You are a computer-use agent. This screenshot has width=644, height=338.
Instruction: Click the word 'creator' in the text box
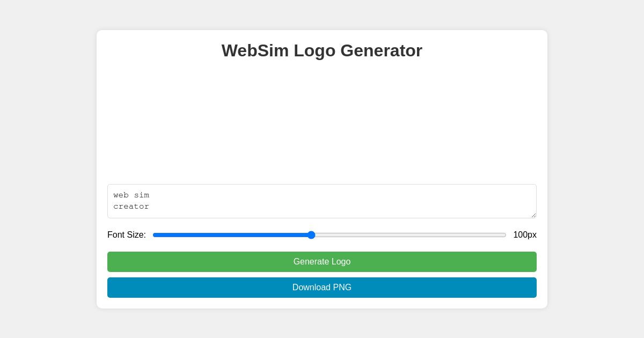click(x=131, y=207)
